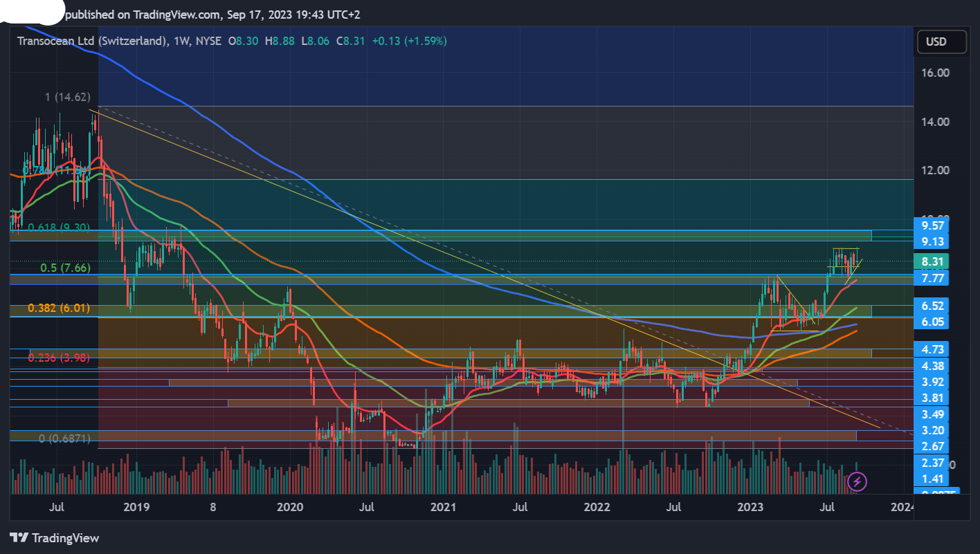Click the Fibonacci 0.5 (7.66) level label

tap(64, 268)
